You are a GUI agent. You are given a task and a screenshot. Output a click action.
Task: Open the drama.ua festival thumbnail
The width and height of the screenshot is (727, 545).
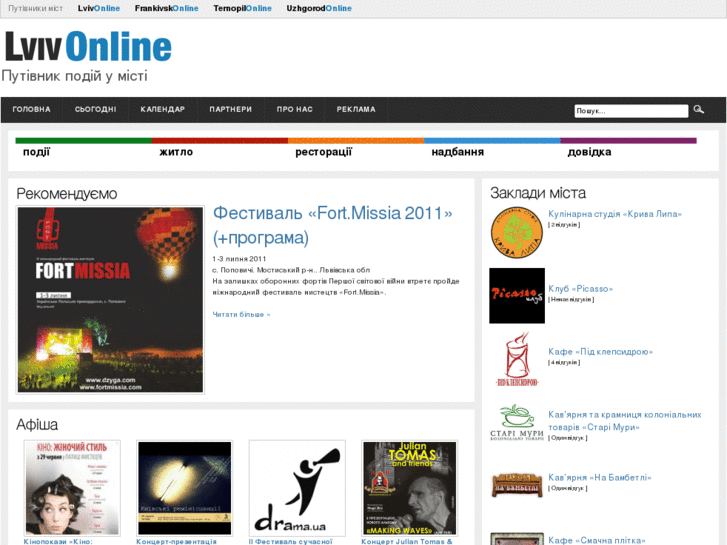click(x=297, y=488)
